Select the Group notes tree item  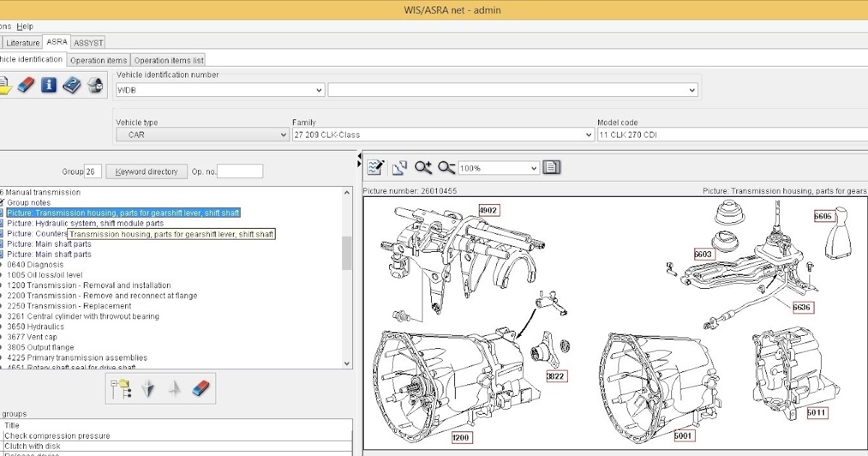pyautogui.click(x=29, y=203)
